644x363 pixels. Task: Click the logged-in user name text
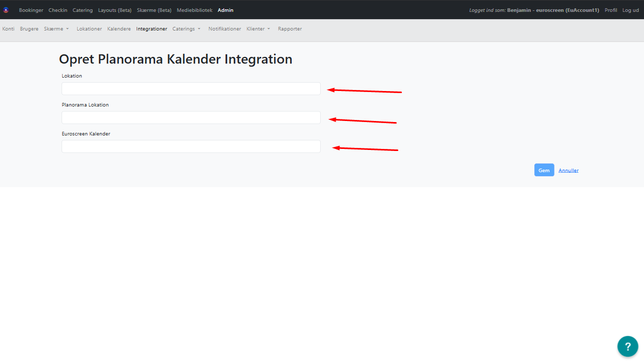click(x=553, y=10)
